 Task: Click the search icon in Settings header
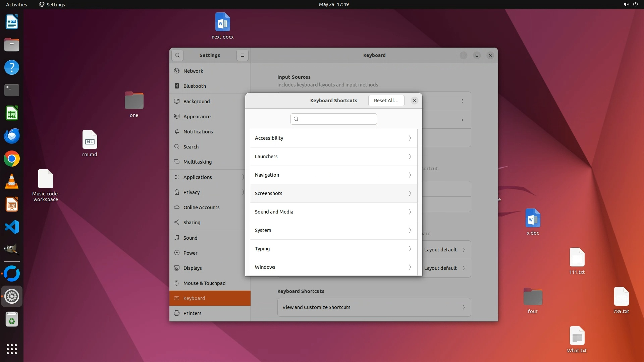177,55
